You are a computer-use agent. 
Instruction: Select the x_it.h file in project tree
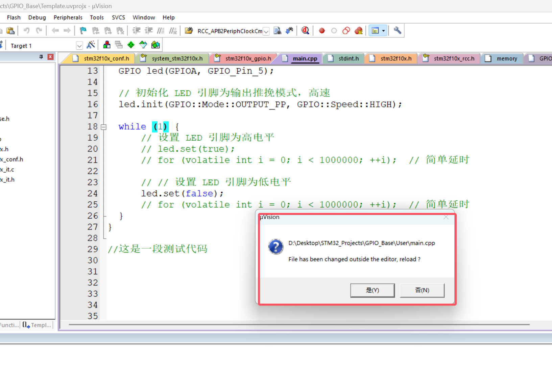[7, 180]
